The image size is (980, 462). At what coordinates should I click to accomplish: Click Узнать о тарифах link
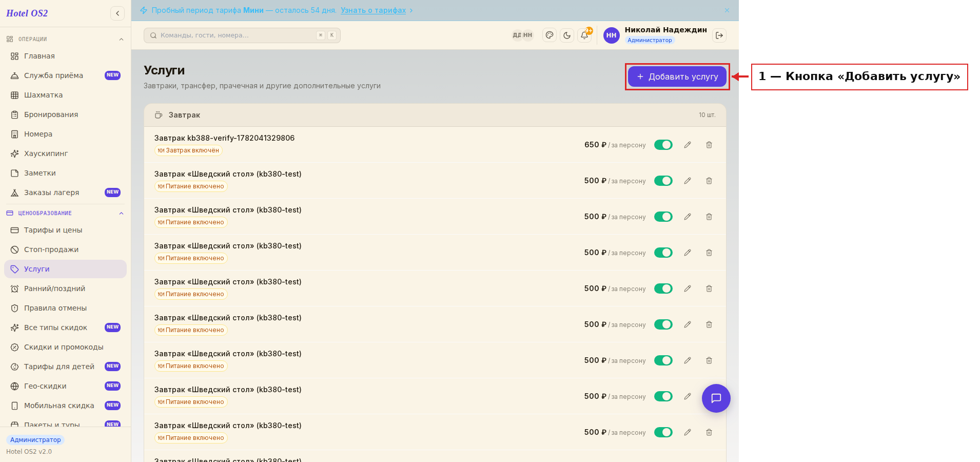373,10
